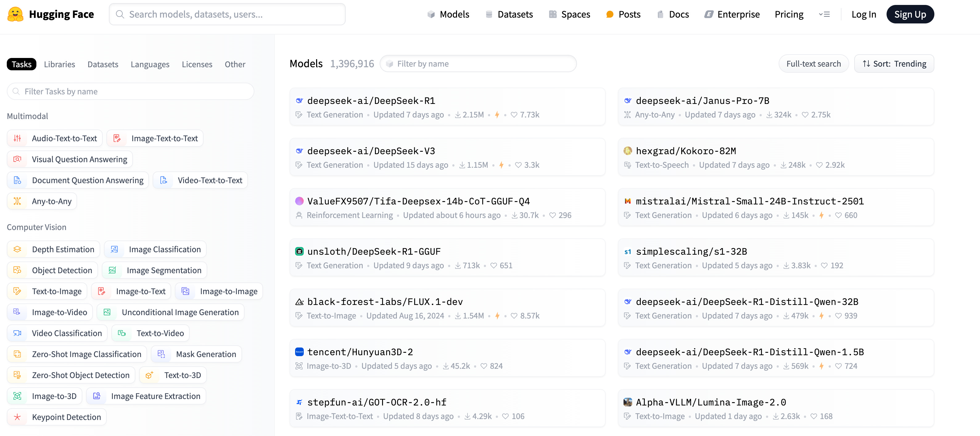Open Enterprise in the top navigation
Image resolution: width=980 pixels, height=436 pixels.
732,14
